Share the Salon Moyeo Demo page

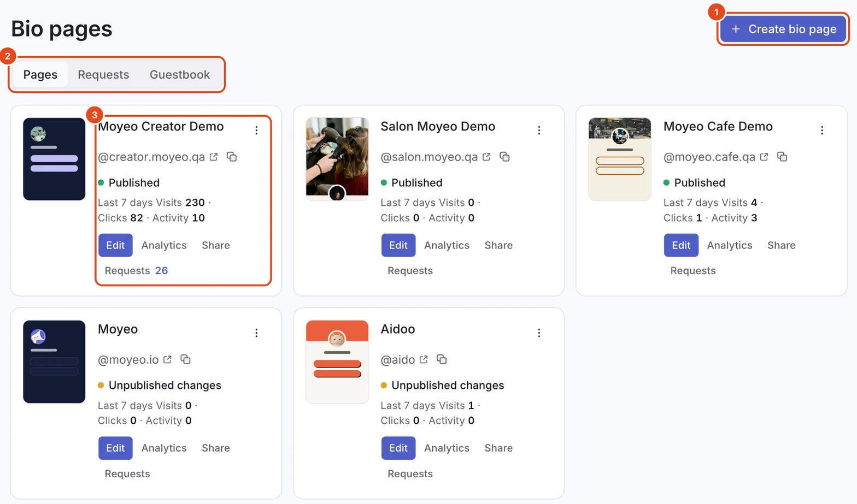[498, 245]
